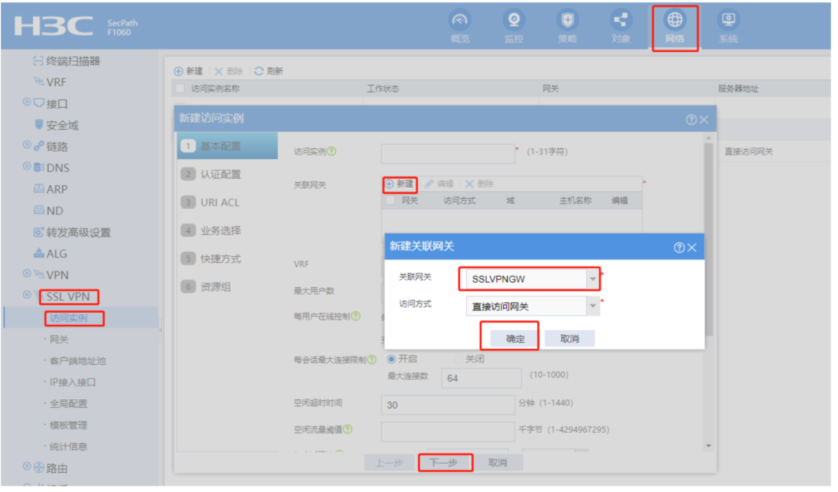Image resolution: width=838 pixels, height=492 pixels.
Task: Go to wizard step 2 认证配置
Action: [x=227, y=174]
